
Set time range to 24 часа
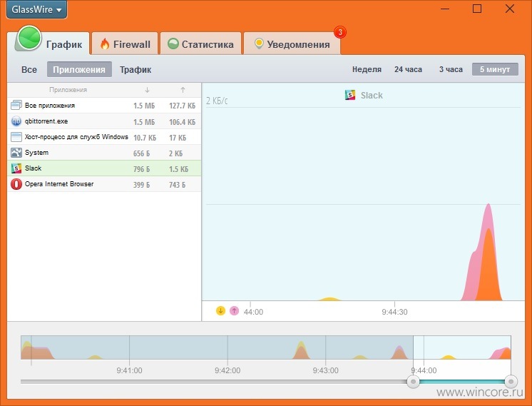[x=408, y=70]
